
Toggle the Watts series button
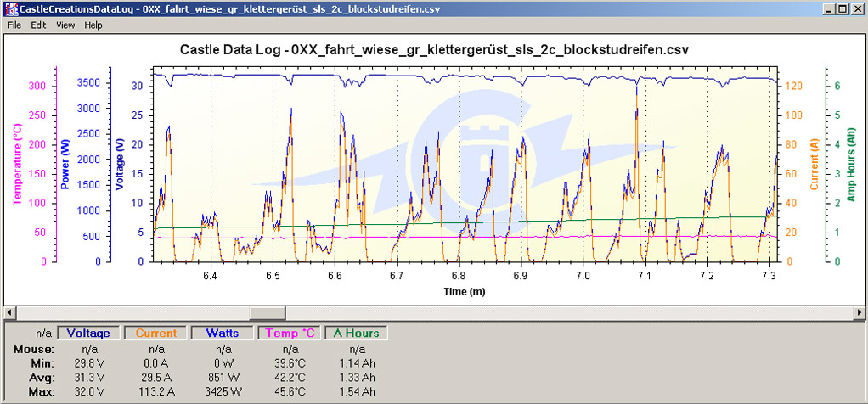point(223,334)
